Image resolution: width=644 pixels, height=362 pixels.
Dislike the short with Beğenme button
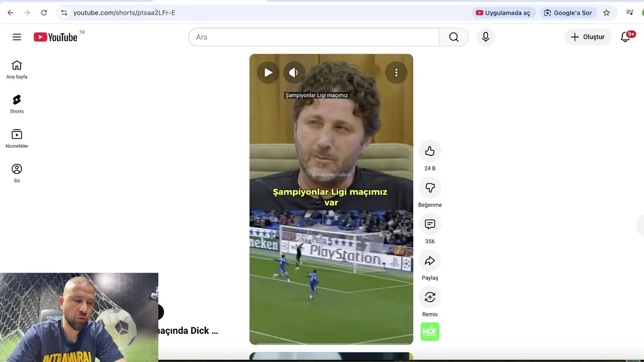coord(430,188)
